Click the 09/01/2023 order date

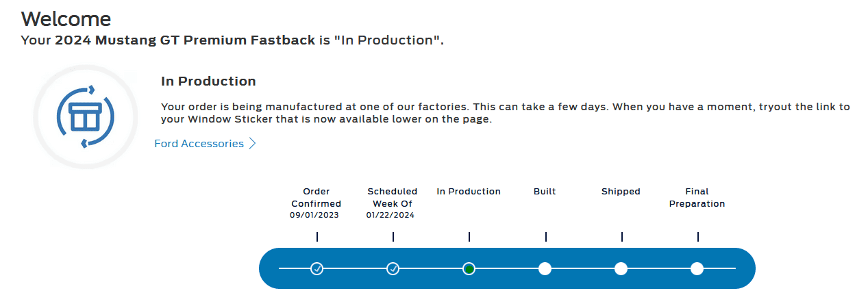316,215
